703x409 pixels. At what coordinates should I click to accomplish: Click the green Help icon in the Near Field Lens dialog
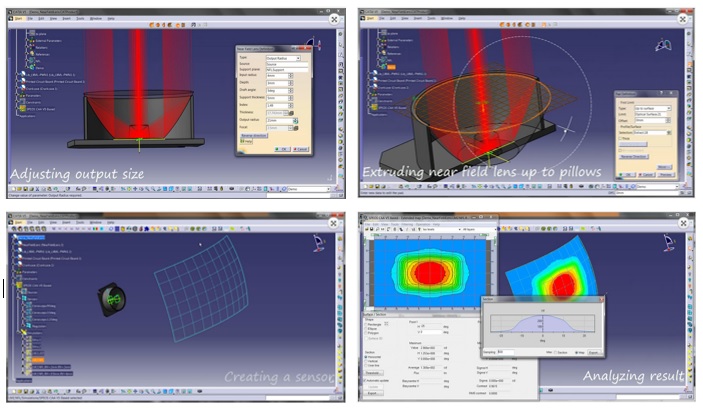click(x=246, y=143)
